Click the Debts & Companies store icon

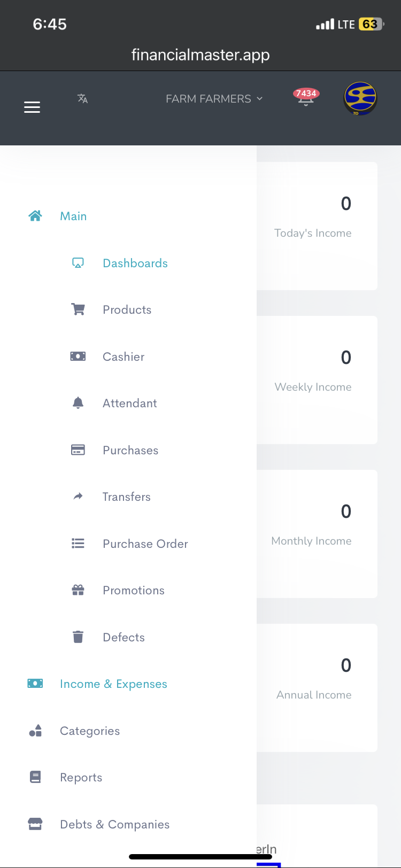[35, 824]
